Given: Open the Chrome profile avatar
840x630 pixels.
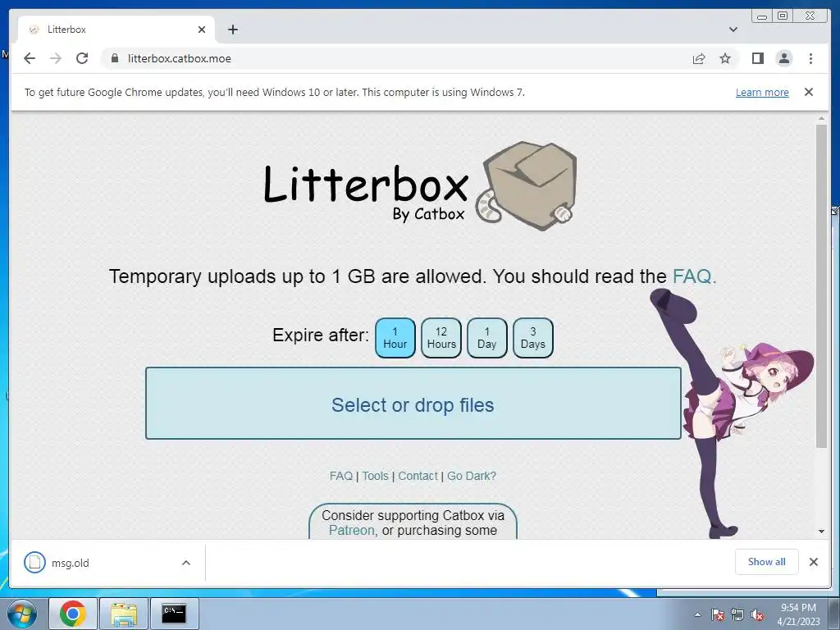Looking at the screenshot, I should pyautogui.click(x=783, y=58).
